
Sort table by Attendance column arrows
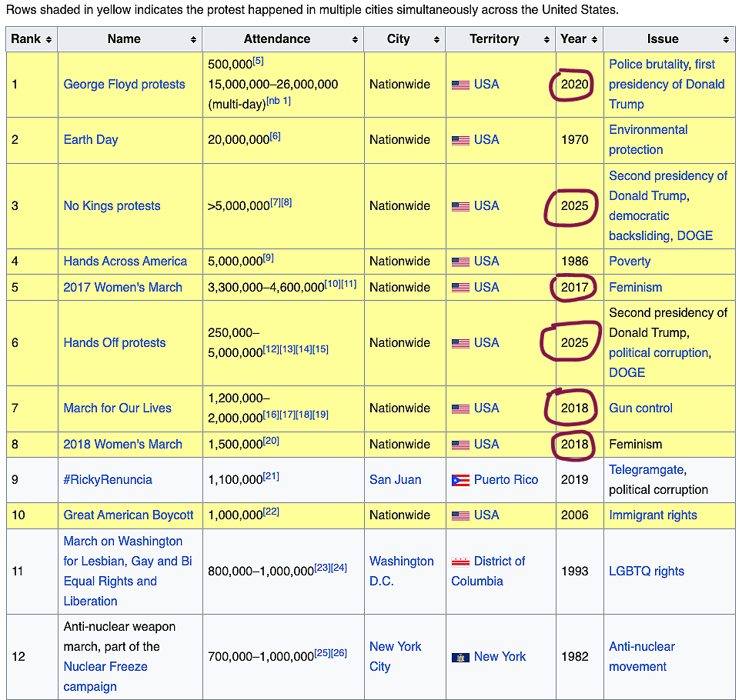tap(355, 40)
